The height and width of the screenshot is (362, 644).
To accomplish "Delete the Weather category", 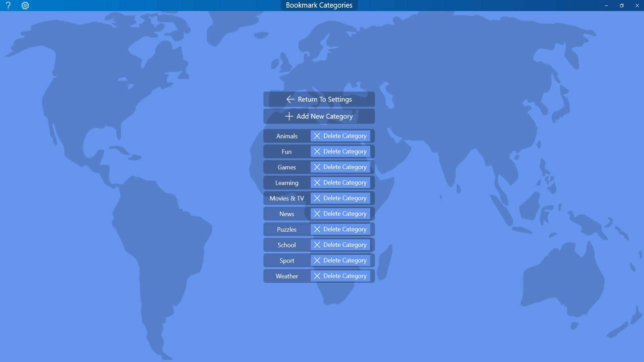I will [340, 276].
